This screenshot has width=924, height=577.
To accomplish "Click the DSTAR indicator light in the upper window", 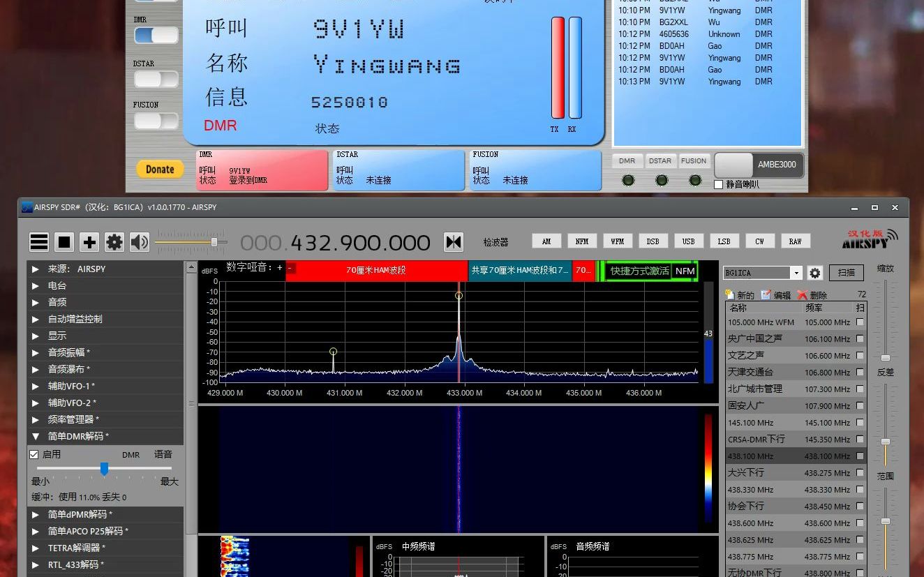I will (x=662, y=180).
